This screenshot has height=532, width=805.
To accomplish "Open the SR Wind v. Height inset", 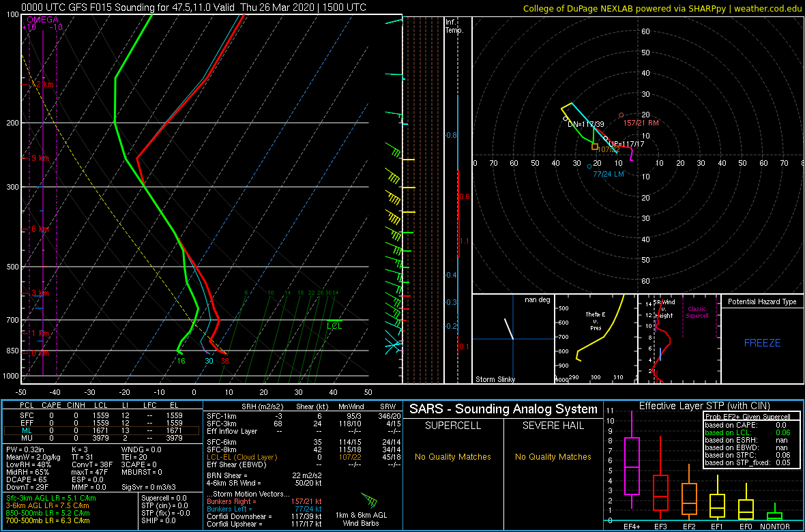I will point(679,339).
